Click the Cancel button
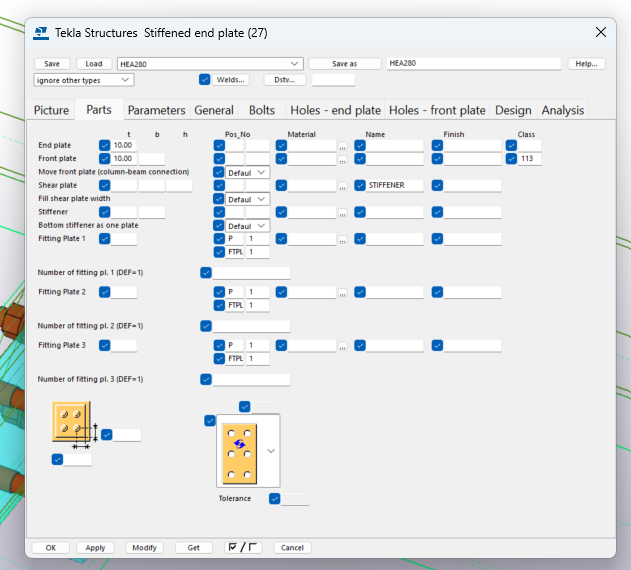This screenshot has width=631, height=570. pyautogui.click(x=292, y=547)
